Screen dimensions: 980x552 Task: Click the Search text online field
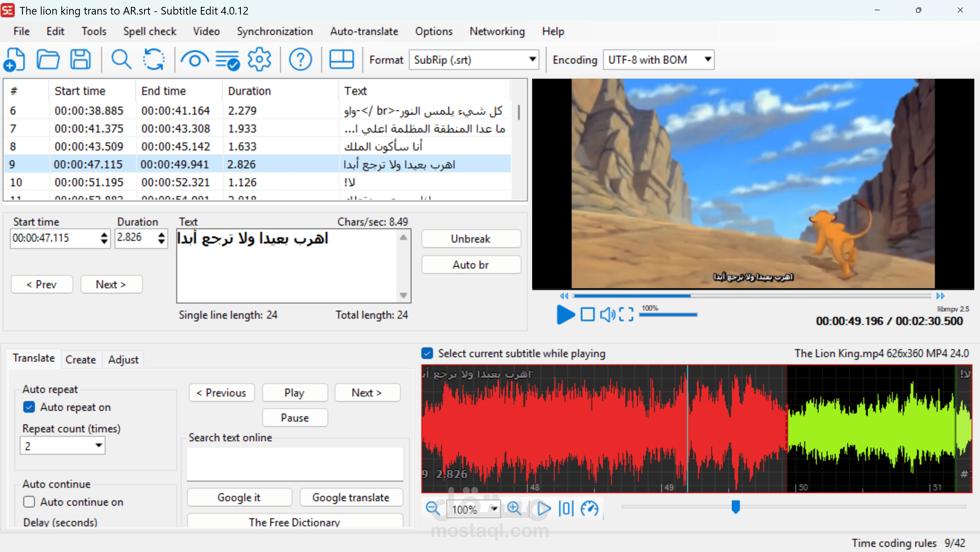[295, 464]
